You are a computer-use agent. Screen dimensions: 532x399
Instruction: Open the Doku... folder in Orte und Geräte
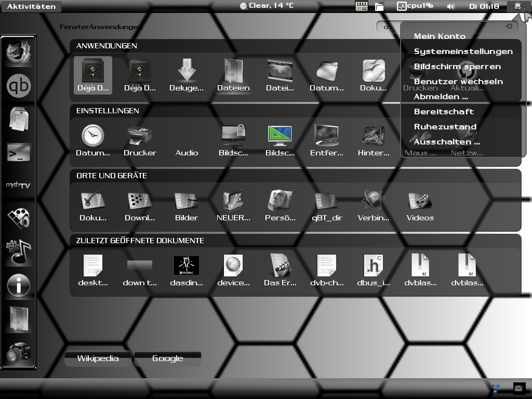tap(93, 205)
